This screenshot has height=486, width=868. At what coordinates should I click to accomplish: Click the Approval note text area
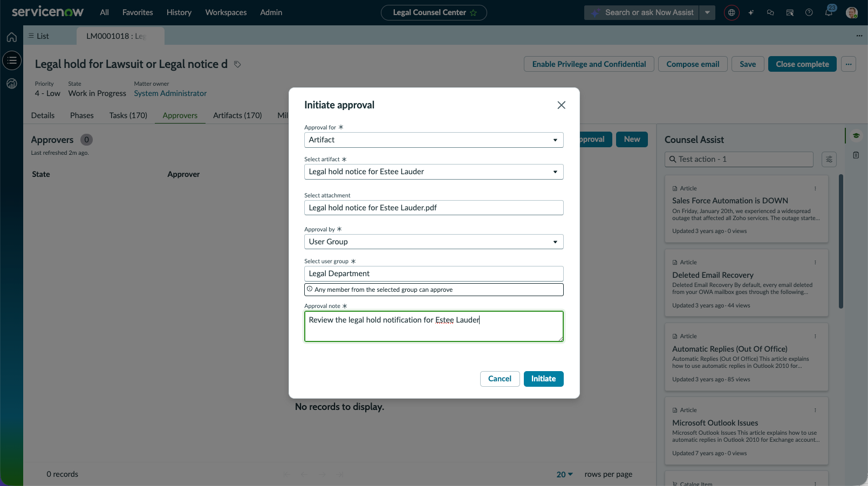click(434, 326)
